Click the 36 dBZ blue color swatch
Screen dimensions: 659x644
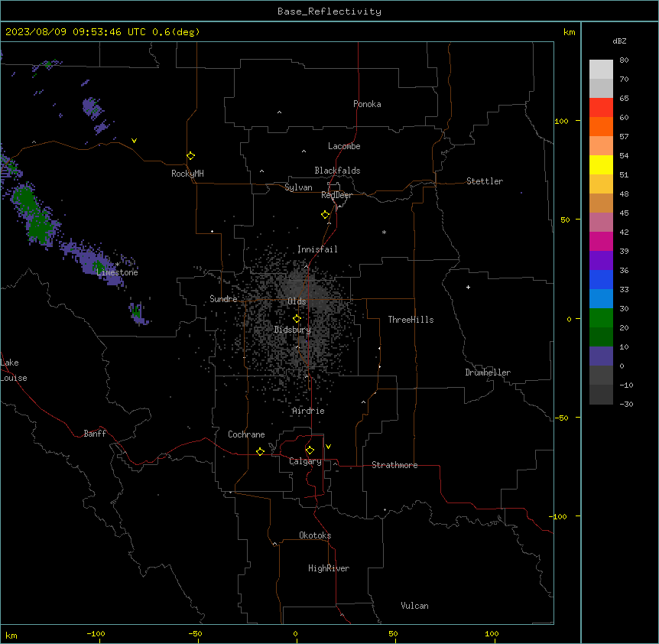click(601, 279)
